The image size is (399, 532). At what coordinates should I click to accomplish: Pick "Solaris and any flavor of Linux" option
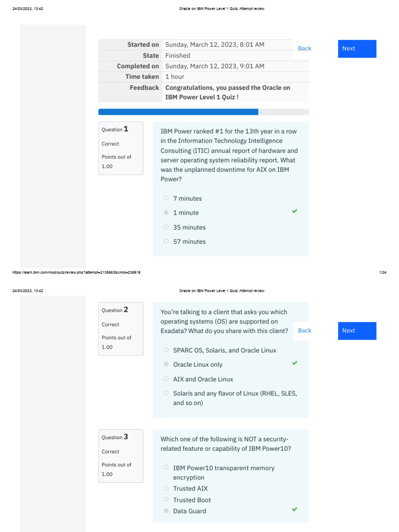coord(166,393)
